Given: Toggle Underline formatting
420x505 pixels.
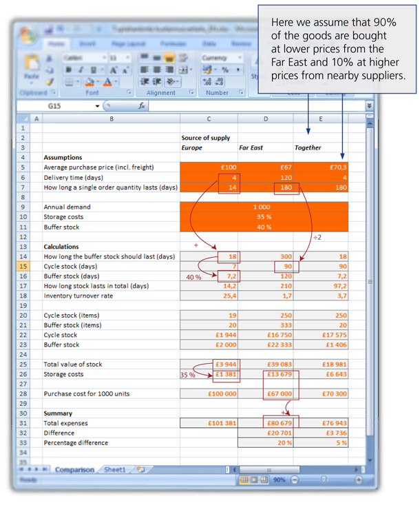Looking at the screenshot, I should click(x=94, y=70).
